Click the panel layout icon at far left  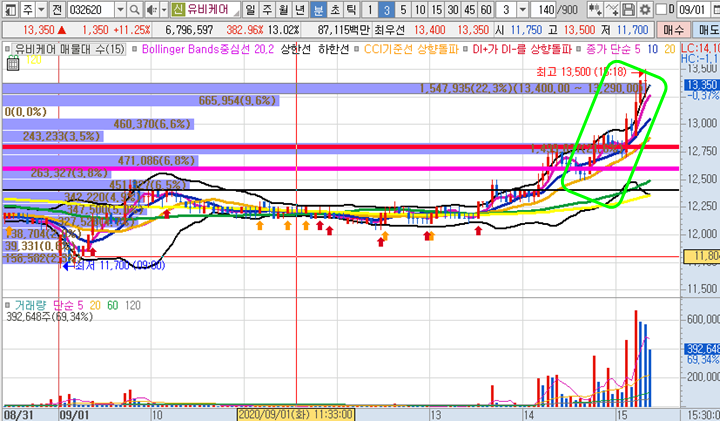(x=11, y=9)
